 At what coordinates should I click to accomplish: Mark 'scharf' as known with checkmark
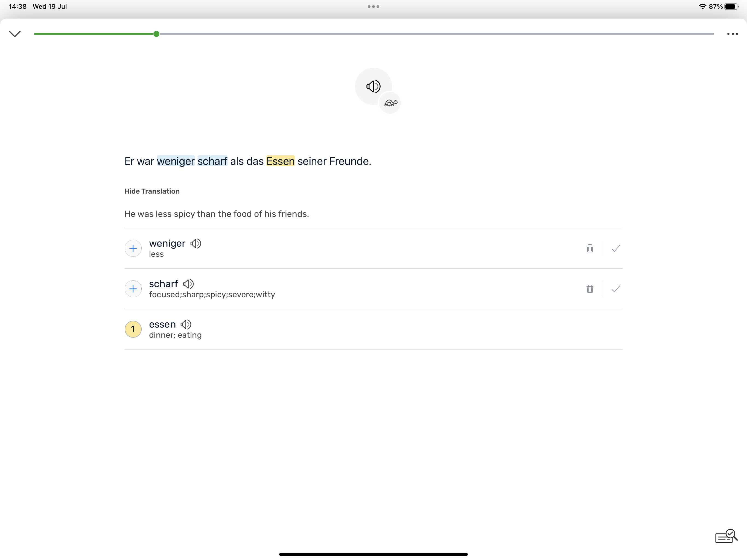click(616, 289)
